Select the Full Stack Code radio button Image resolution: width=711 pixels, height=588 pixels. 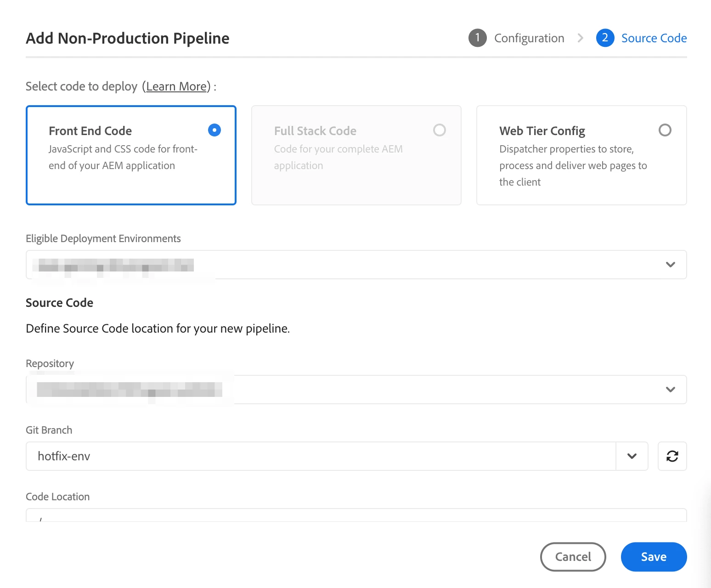pyautogui.click(x=440, y=130)
